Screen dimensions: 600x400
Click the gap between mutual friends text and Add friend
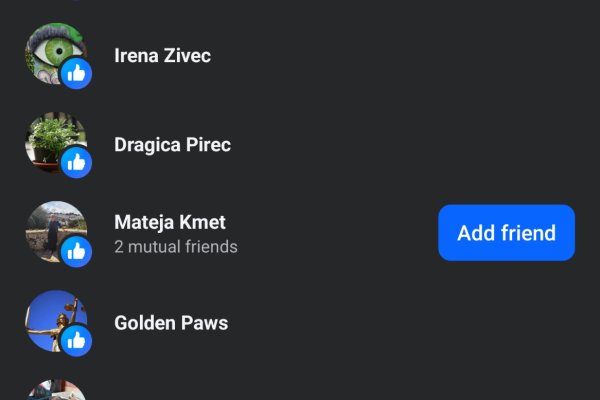[x=340, y=240]
